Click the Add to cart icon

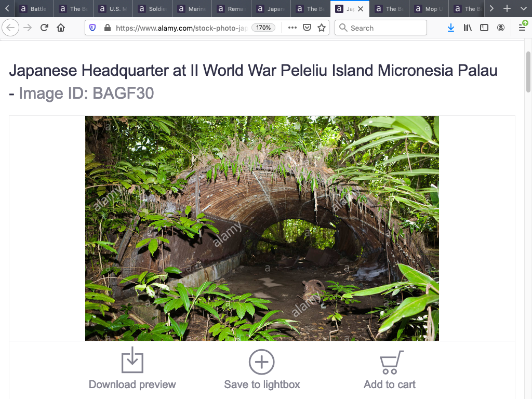(391, 362)
